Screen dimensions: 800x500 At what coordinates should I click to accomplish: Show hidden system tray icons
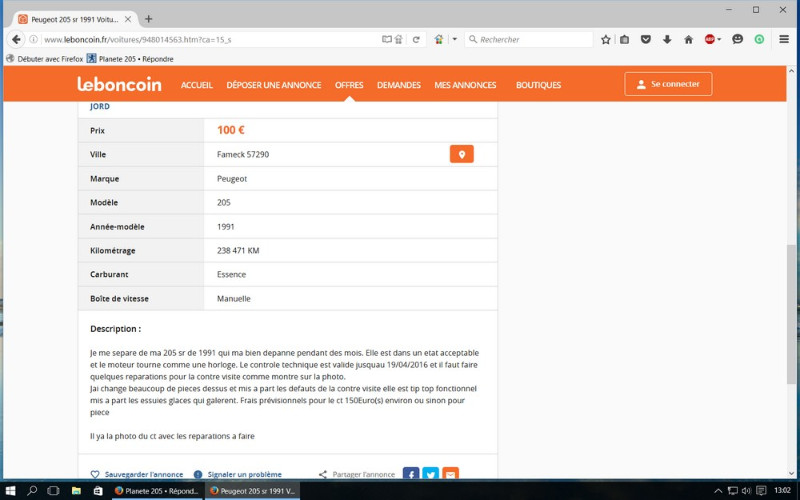[x=717, y=491]
